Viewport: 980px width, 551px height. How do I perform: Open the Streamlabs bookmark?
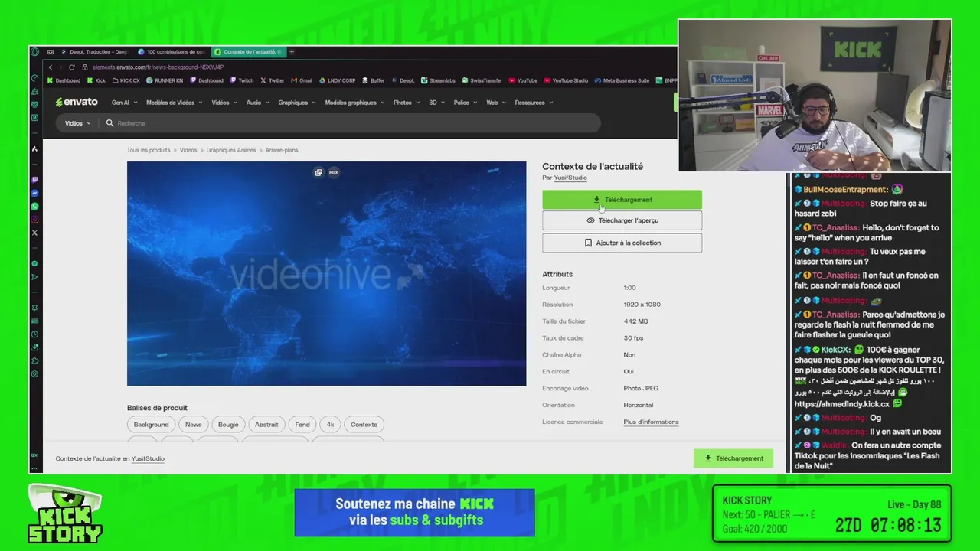438,80
